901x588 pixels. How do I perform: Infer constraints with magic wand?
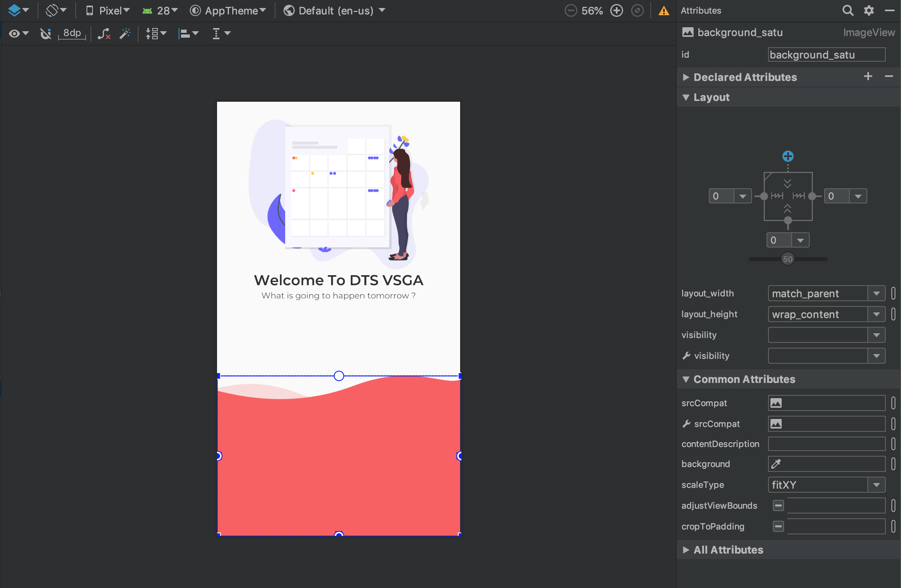pyautogui.click(x=125, y=34)
